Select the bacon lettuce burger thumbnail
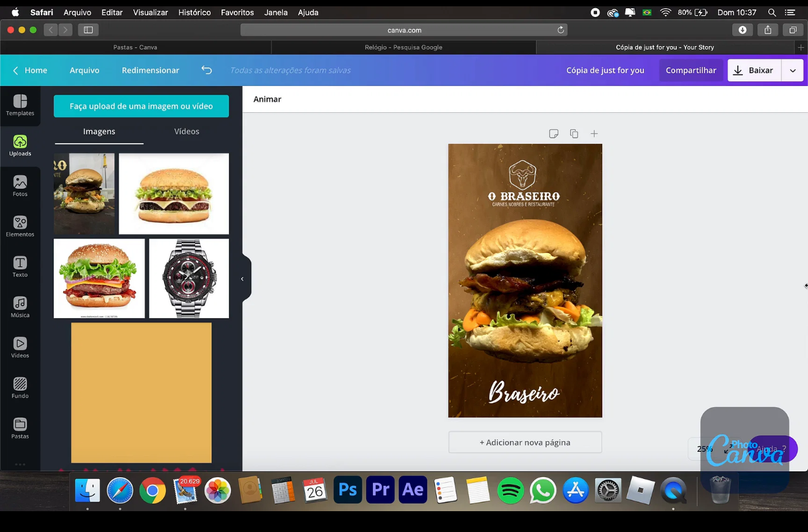The height and width of the screenshot is (532, 808). 99,278
